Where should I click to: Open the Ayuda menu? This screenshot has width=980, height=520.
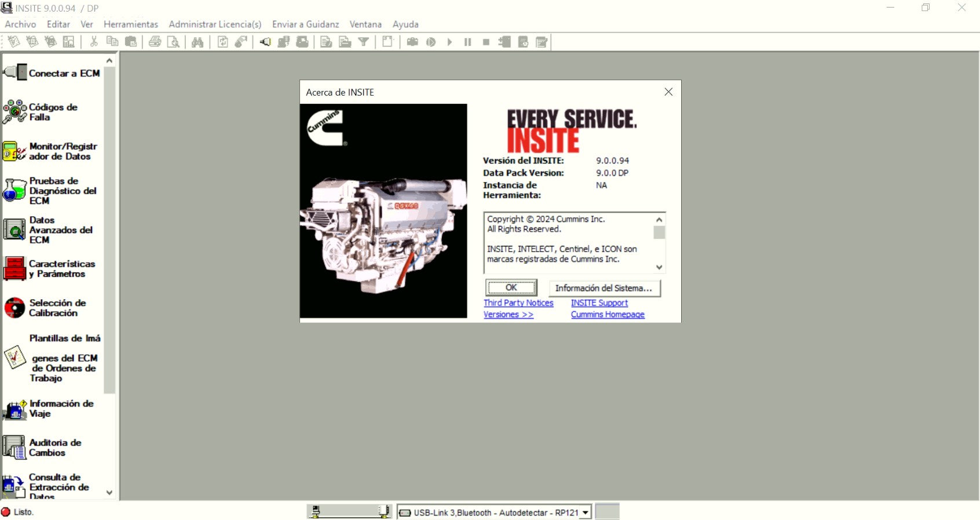(x=405, y=24)
